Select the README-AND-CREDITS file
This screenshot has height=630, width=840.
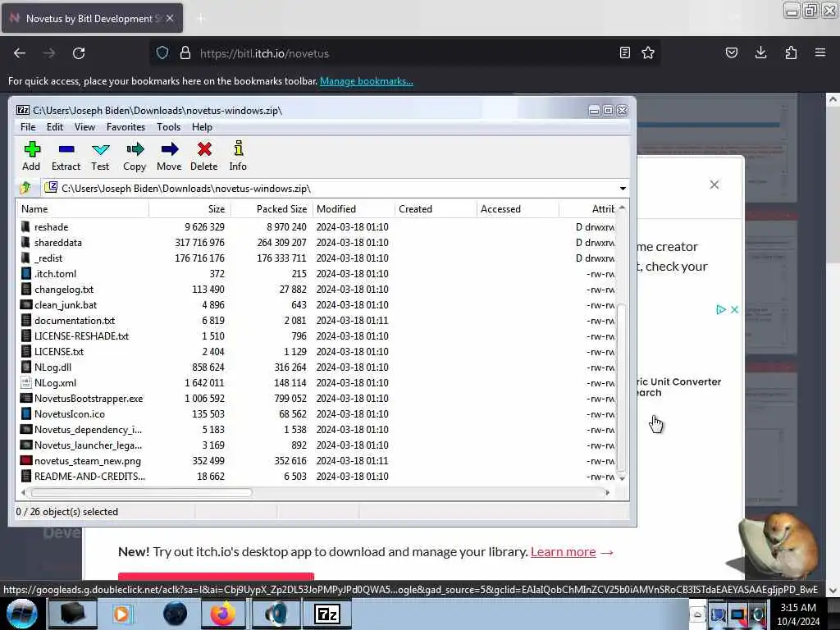click(89, 477)
